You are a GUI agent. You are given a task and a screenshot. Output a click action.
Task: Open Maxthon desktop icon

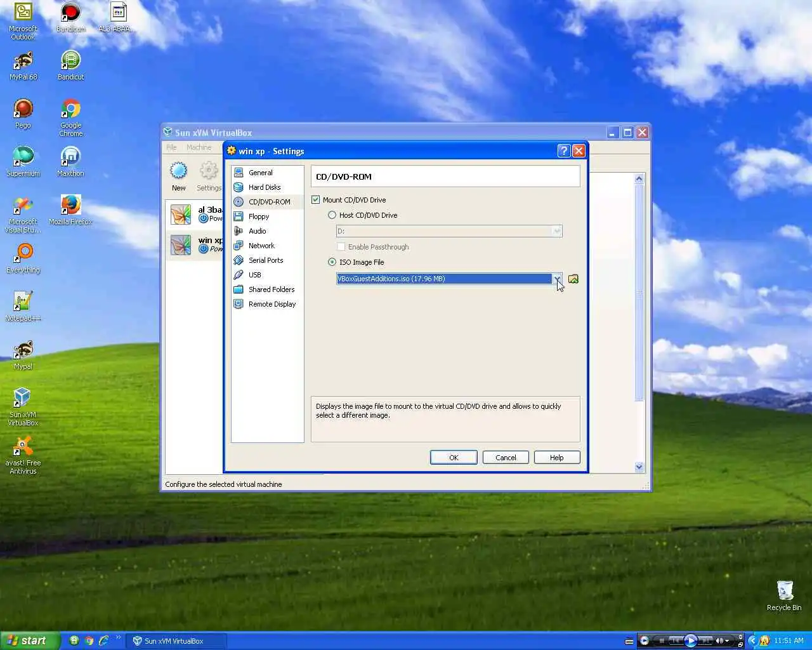pyautogui.click(x=70, y=162)
